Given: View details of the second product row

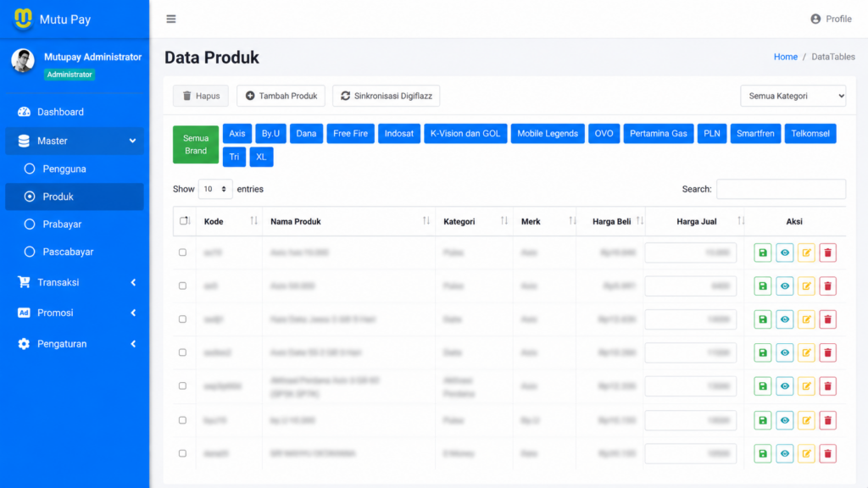Looking at the screenshot, I should 784,286.
